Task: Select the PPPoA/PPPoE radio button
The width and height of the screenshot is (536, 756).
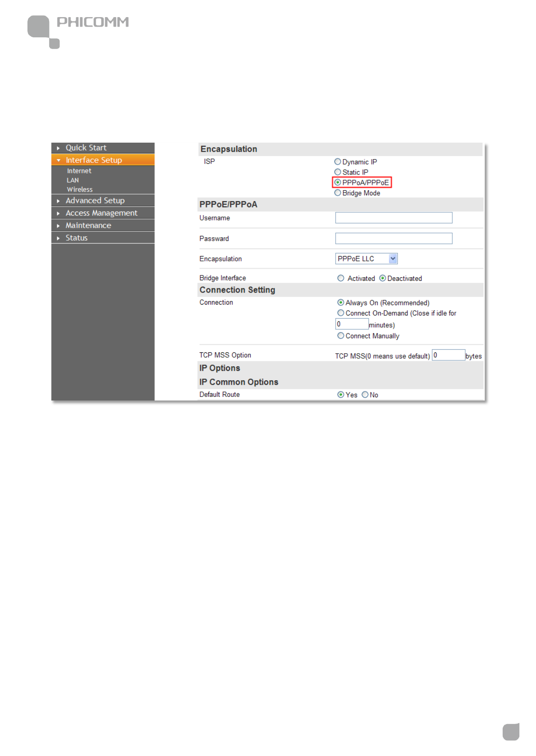Action: click(338, 182)
